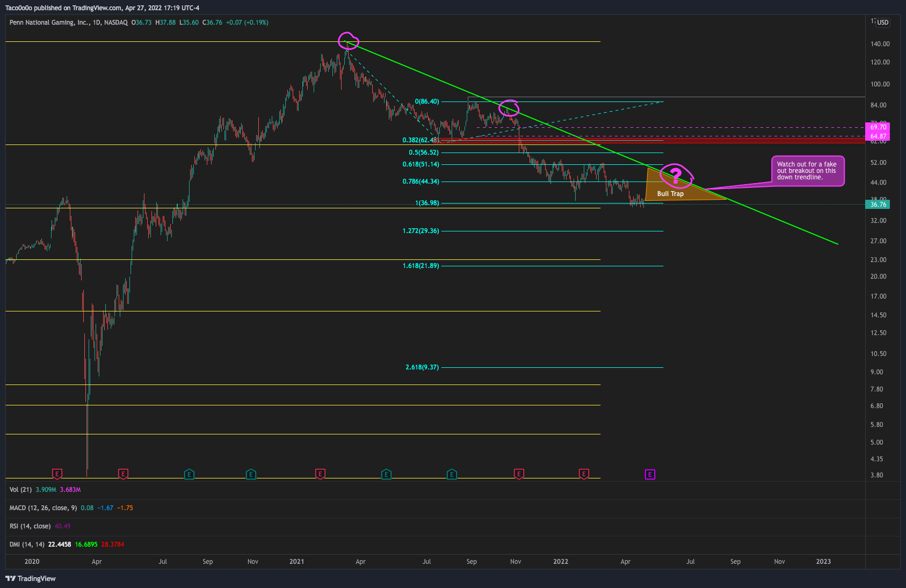Click the 2020 label on the time axis
Image resolution: width=906 pixels, height=588 pixels.
32,562
